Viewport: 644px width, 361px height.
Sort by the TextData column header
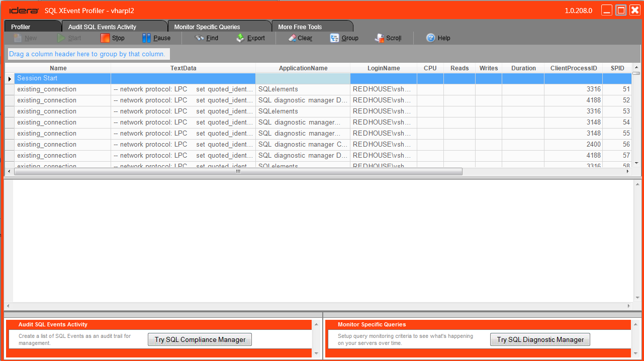[x=183, y=68]
